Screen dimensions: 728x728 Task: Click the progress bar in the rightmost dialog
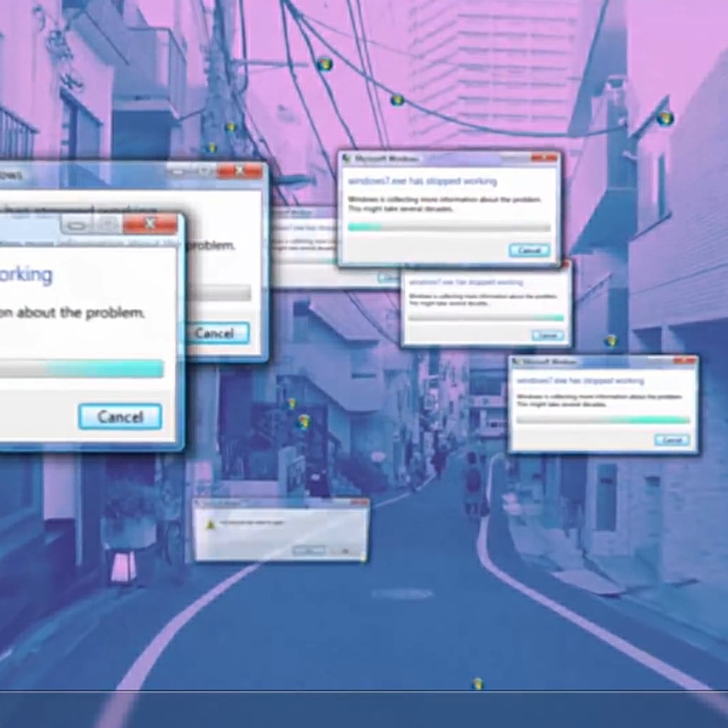[x=603, y=419]
